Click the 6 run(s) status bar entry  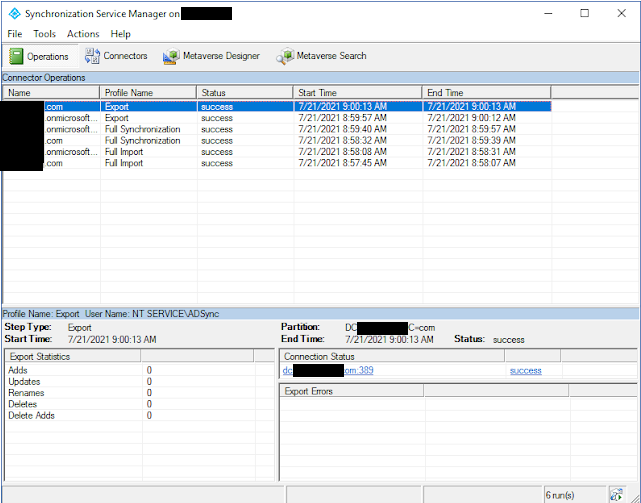(x=574, y=495)
